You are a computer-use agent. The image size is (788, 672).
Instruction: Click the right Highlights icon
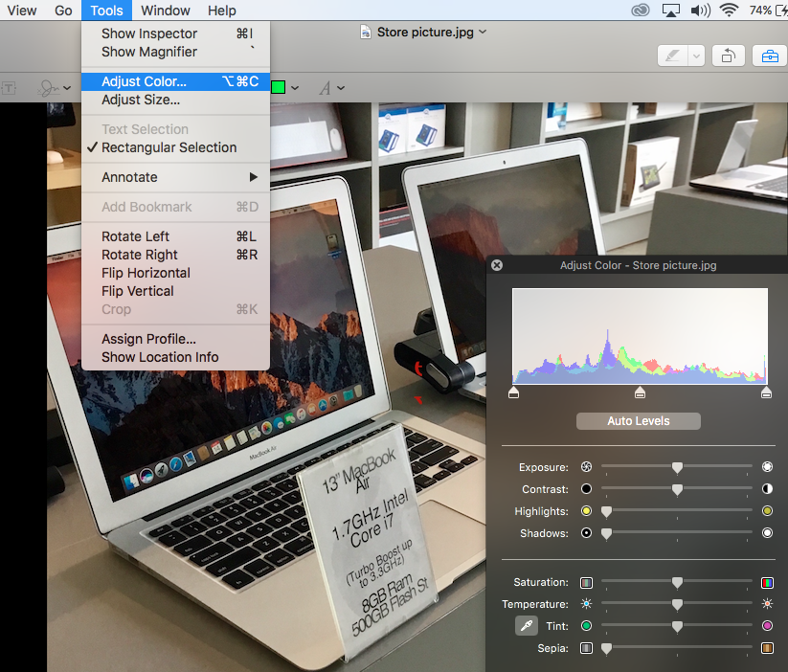pos(767,511)
